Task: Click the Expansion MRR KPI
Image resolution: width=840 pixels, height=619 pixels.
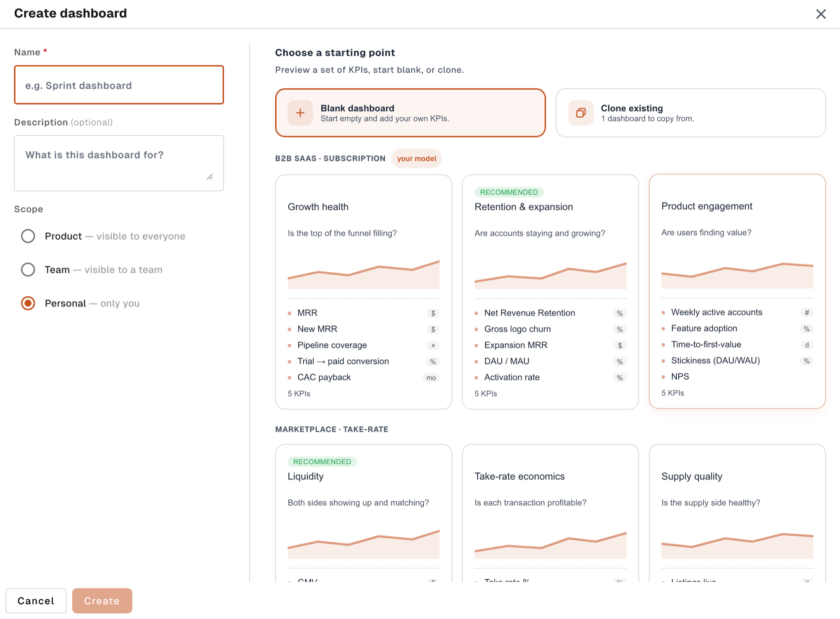Action: 550,345
